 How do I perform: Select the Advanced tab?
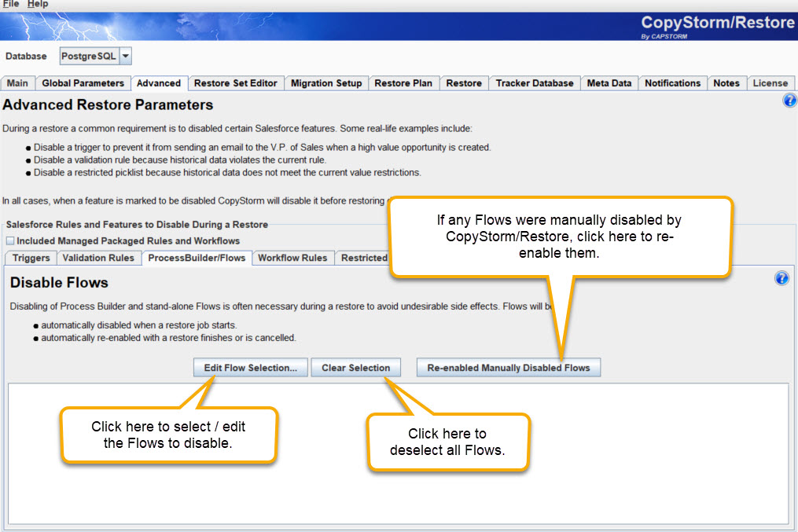coord(159,83)
